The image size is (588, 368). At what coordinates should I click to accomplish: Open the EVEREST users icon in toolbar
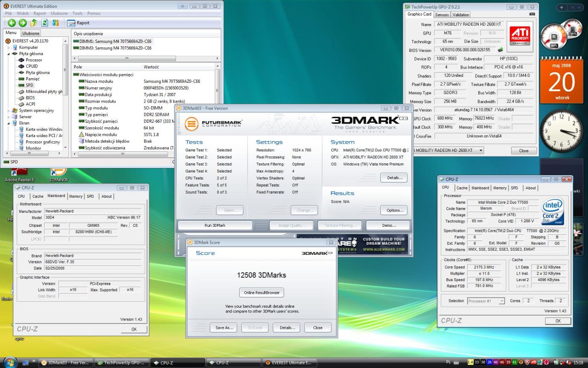pos(55,23)
